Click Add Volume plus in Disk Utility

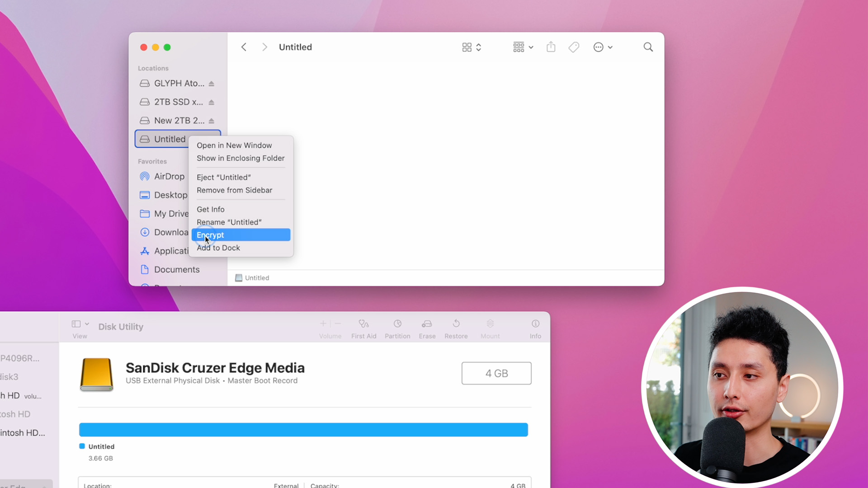point(323,324)
